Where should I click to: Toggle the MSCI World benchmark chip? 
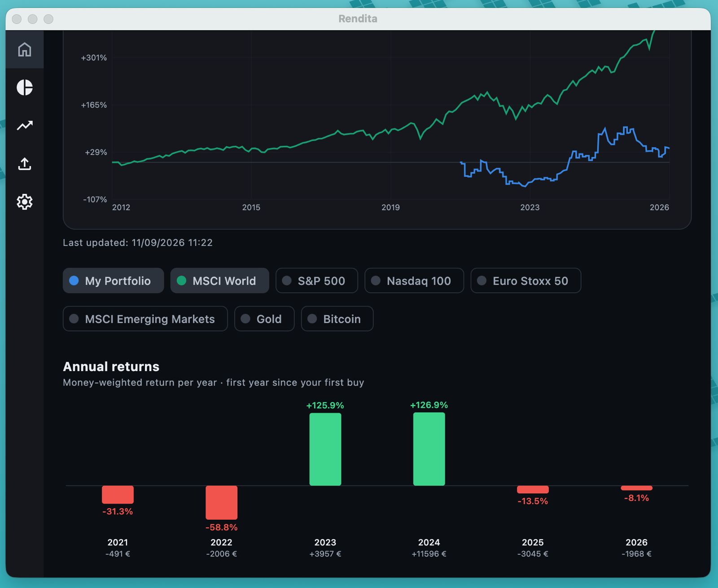tap(219, 281)
